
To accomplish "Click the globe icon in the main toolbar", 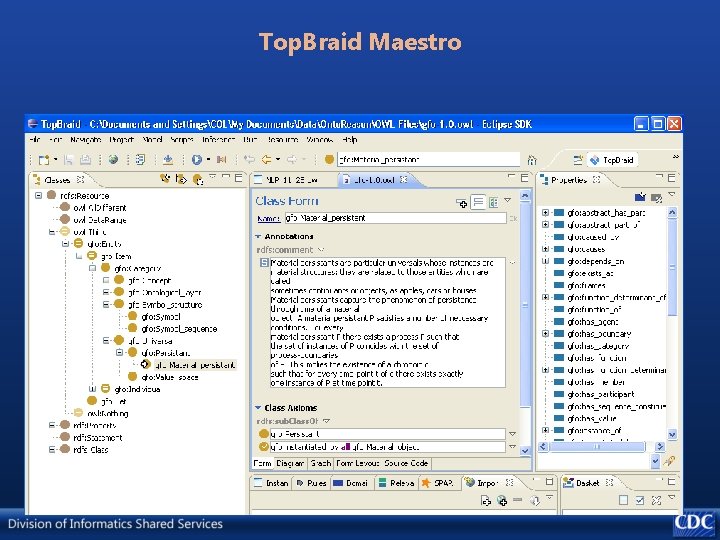I will pyautogui.click(x=113, y=159).
